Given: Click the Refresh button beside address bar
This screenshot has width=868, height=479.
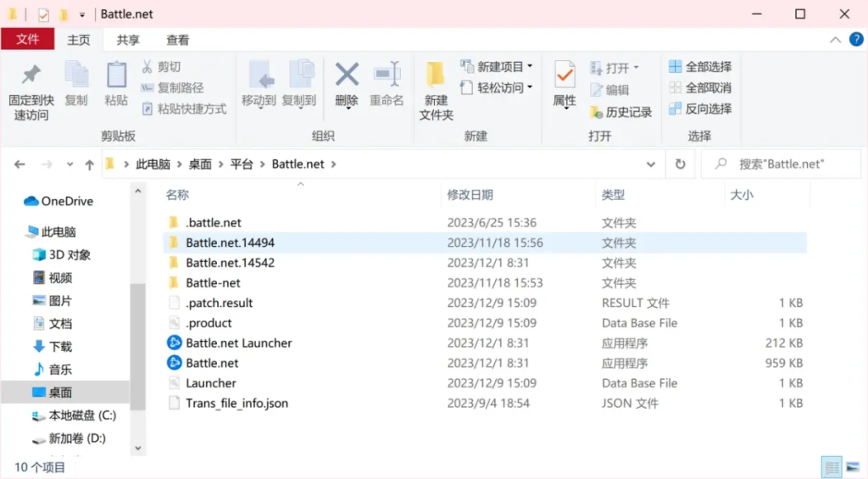Looking at the screenshot, I should tap(680, 164).
